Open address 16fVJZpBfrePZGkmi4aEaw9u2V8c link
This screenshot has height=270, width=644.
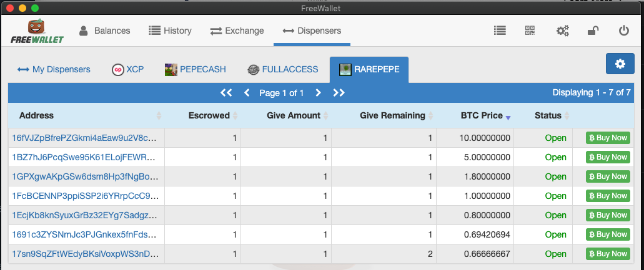85,138
